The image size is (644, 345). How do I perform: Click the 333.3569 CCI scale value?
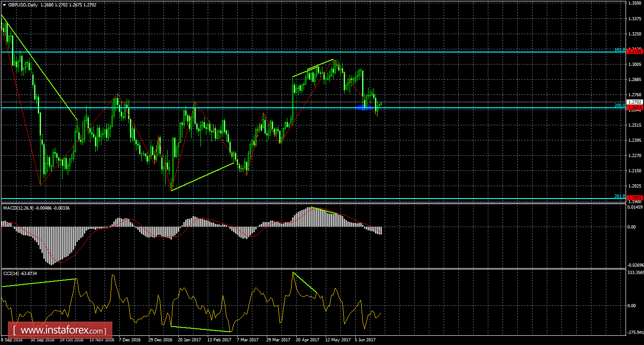pos(635,273)
